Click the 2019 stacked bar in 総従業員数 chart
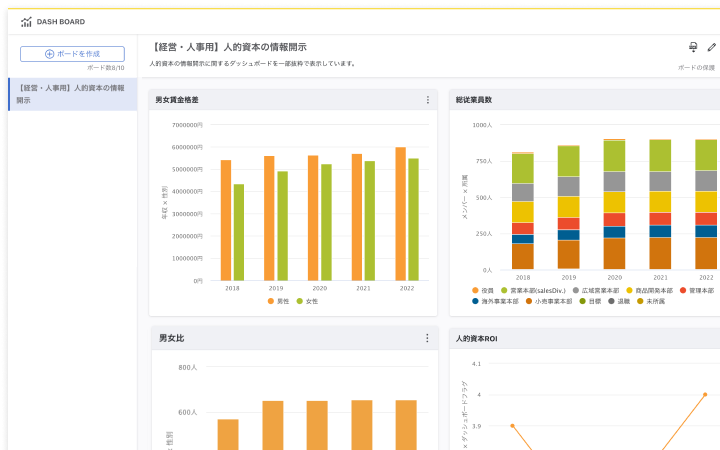Viewport: 720px width, 450px height. [x=568, y=207]
